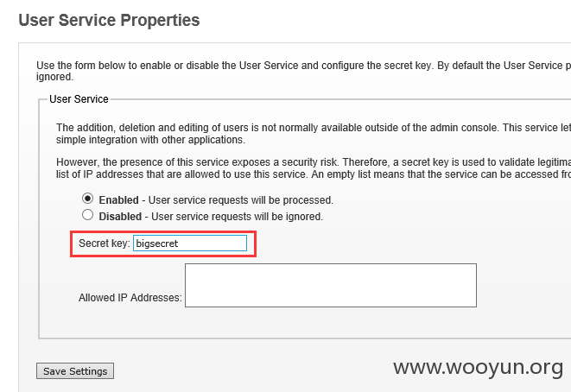Click the Allowed IP Addresses text area
The height and width of the screenshot is (392, 571).
pos(331,285)
